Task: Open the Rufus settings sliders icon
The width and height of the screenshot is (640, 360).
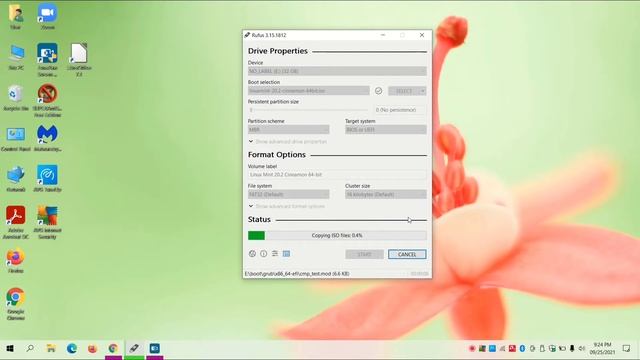Action: [275, 254]
